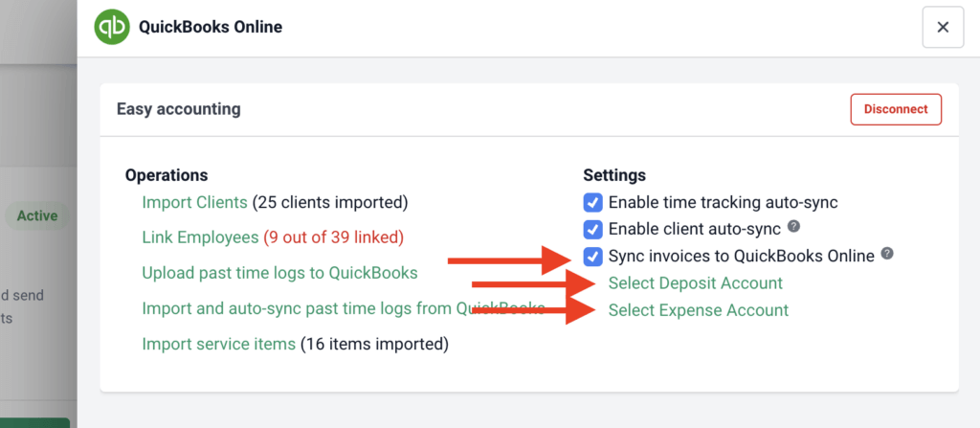
Task: Show help for Enable client auto-sync
Action: pos(793,228)
